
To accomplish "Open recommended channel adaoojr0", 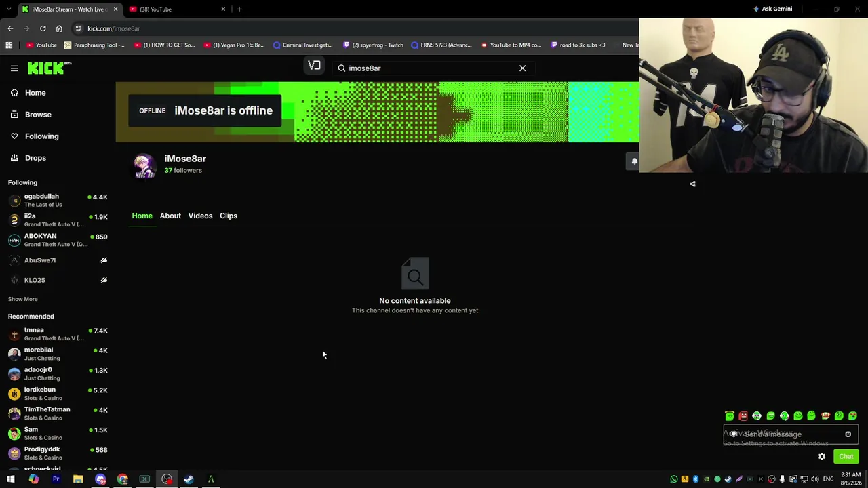I will [x=58, y=373].
